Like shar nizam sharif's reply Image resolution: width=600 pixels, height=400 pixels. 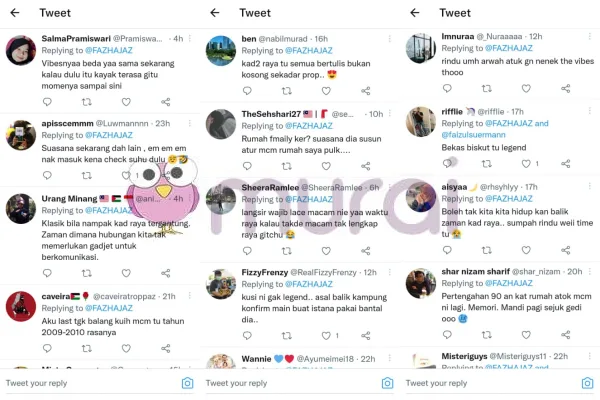point(526,335)
